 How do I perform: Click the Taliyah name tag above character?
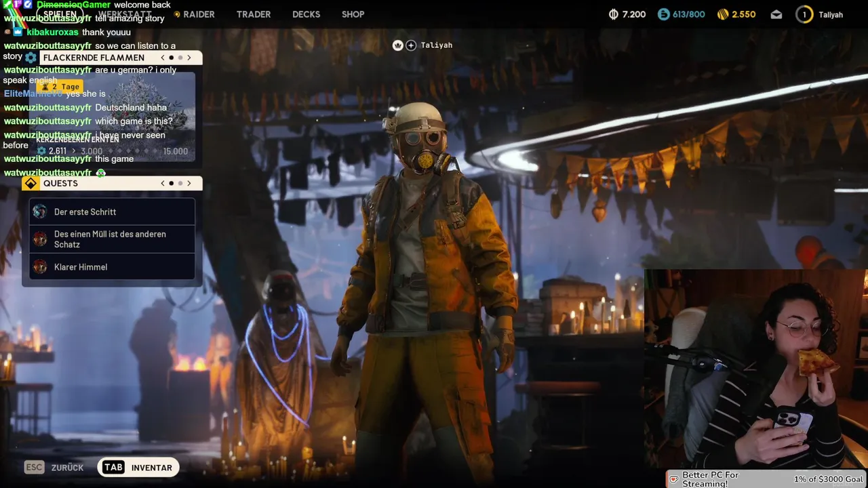pos(436,45)
